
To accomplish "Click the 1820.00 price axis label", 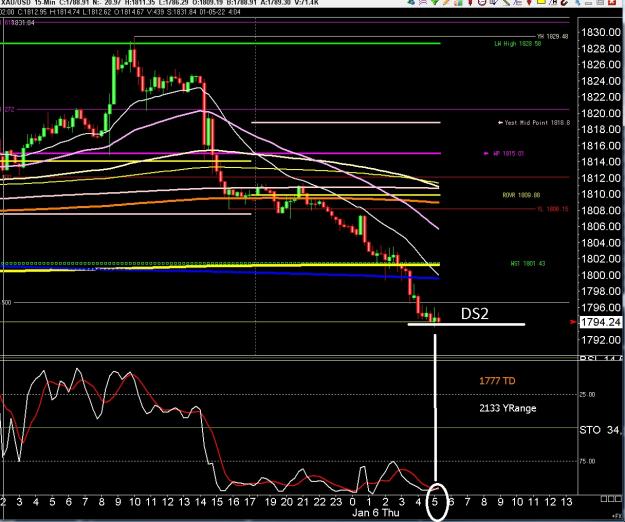I will point(601,113).
